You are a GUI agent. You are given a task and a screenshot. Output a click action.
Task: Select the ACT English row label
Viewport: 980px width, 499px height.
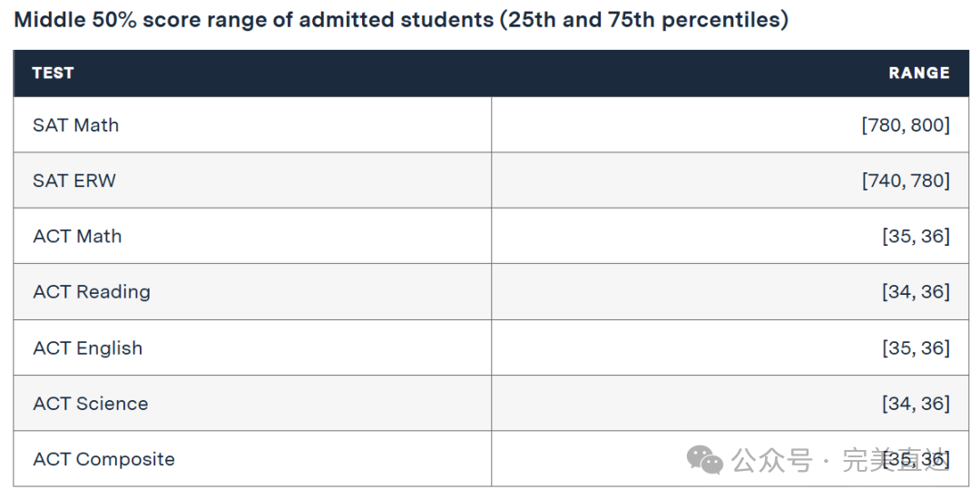(88, 347)
